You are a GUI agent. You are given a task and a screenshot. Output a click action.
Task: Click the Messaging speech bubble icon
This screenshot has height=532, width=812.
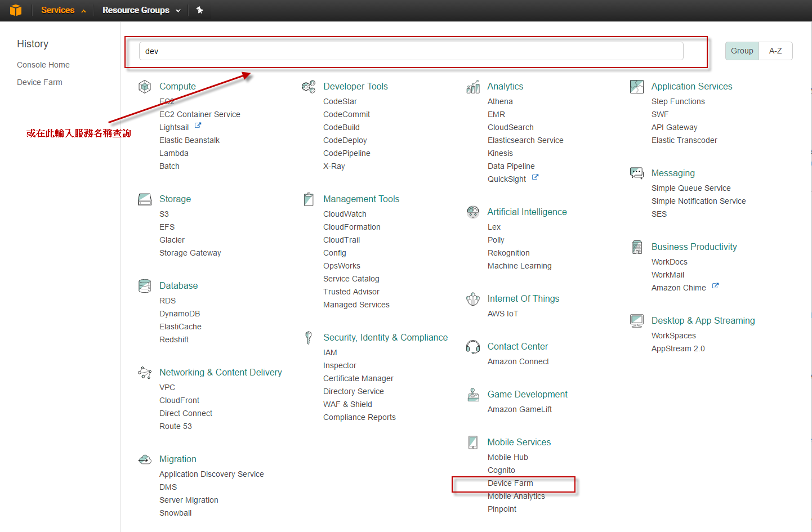coord(637,173)
